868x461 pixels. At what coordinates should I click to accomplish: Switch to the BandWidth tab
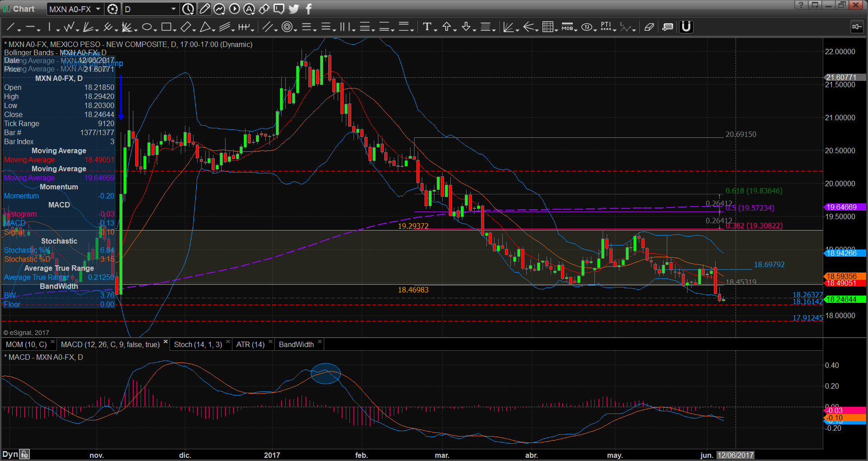pos(296,344)
